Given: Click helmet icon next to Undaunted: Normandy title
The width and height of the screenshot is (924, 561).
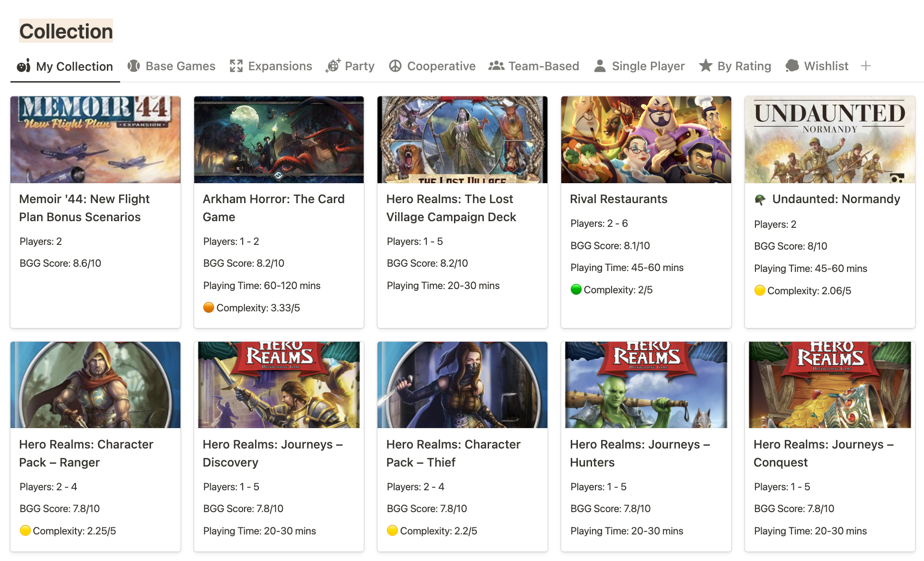Looking at the screenshot, I should click(760, 200).
